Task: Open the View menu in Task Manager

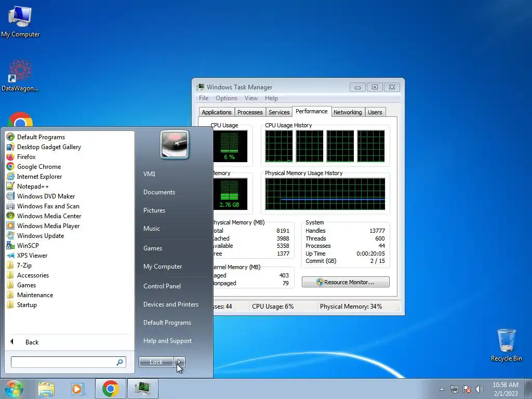Action: coord(251,98)
